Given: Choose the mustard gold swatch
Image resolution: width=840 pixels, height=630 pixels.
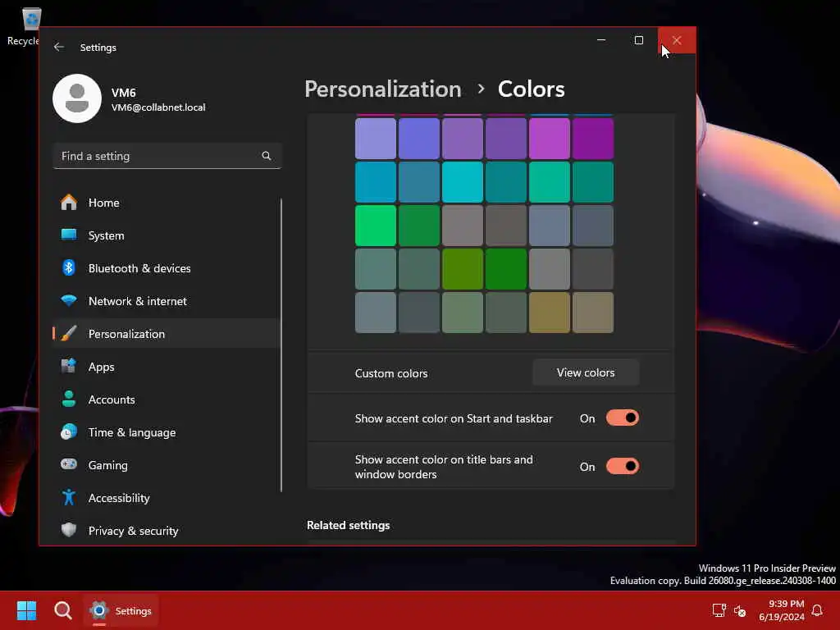Looking at the screenshot, I should (x=549, y=313).
